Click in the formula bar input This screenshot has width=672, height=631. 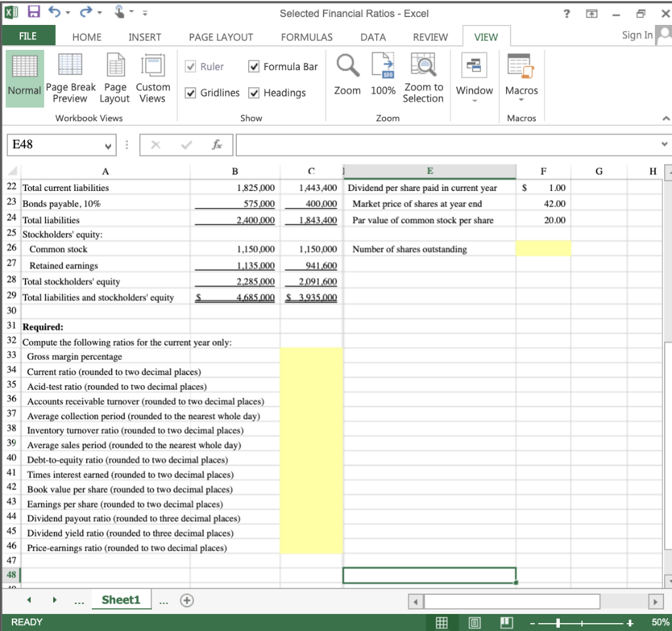click(x=448, y=145)
